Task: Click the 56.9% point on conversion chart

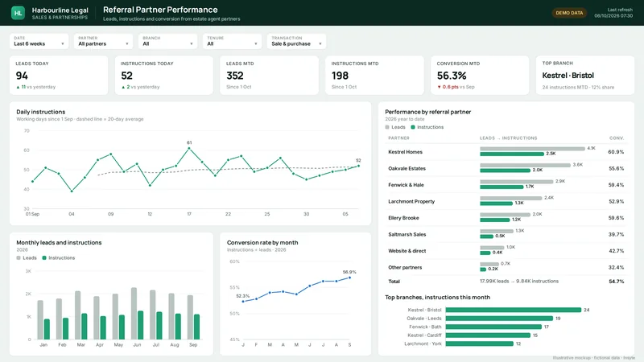Action: point(350,278)
